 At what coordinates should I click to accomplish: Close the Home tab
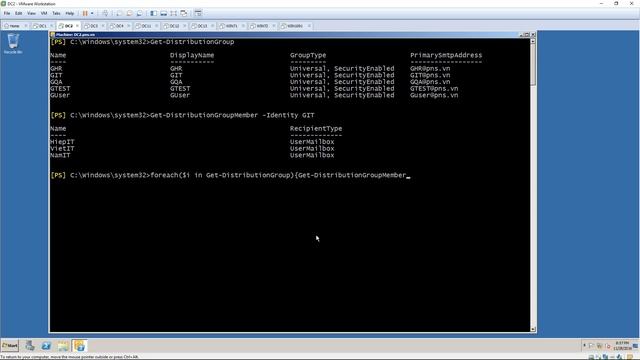click(x=26, y=26)
